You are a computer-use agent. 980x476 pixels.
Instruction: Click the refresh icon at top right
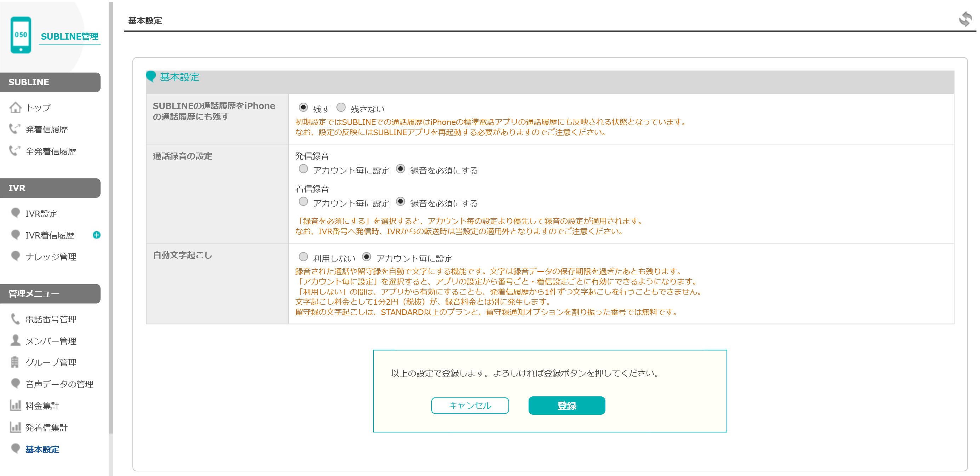[965, 19]
